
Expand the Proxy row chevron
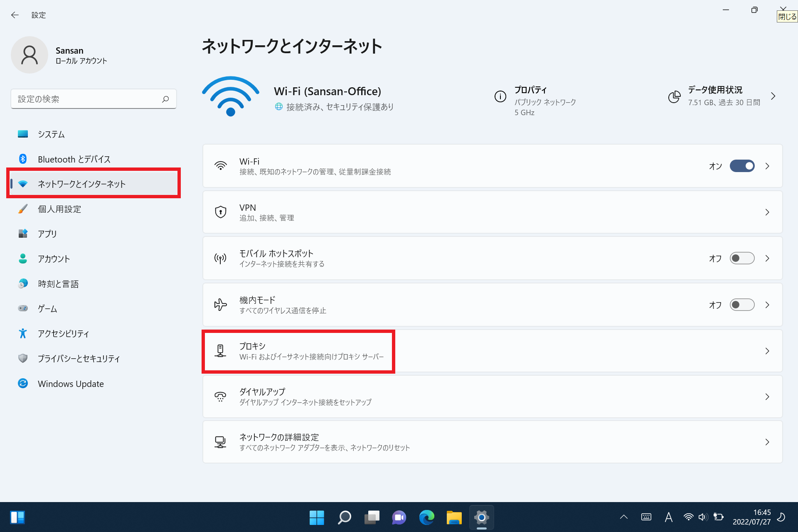(767, 351)
